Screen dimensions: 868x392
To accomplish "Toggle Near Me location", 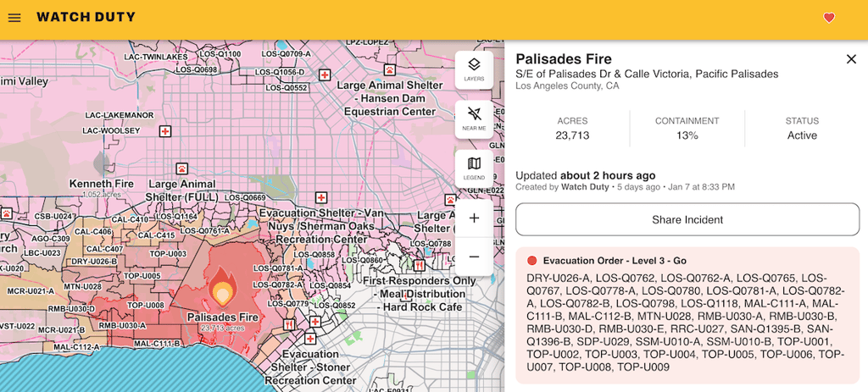I will (x=474, y=119).
